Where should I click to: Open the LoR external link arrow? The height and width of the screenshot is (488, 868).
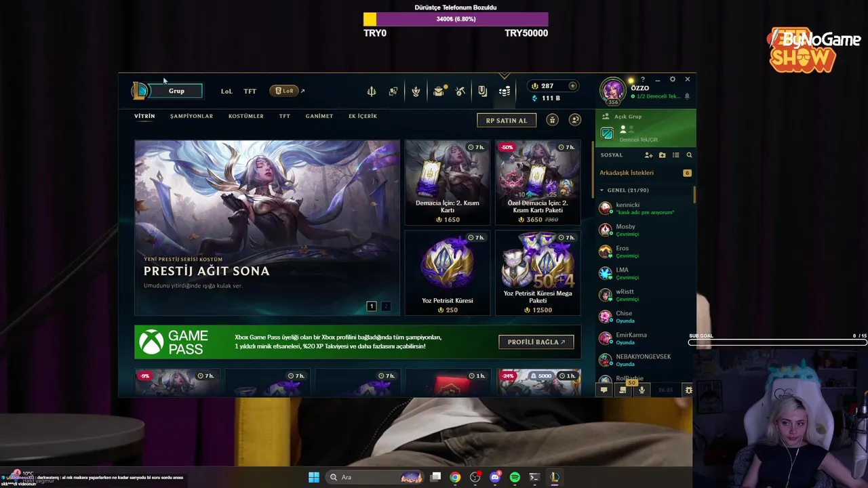(x=302, y=91)
